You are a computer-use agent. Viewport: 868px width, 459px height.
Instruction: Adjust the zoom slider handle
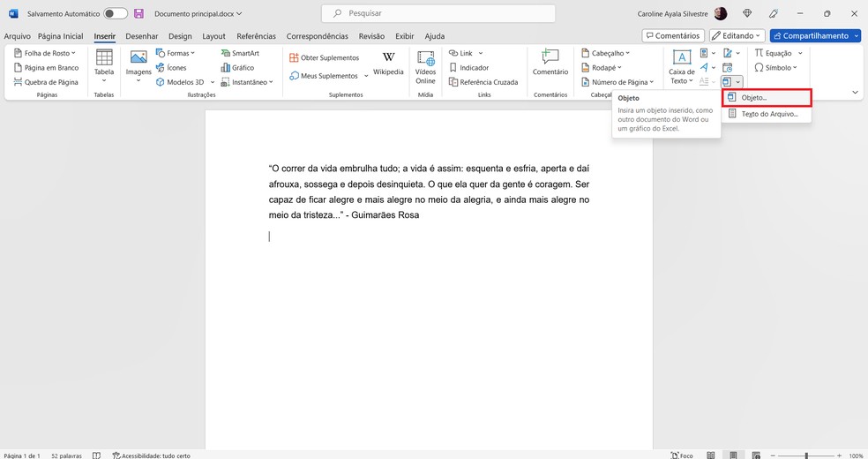click(x=806, y=455)
